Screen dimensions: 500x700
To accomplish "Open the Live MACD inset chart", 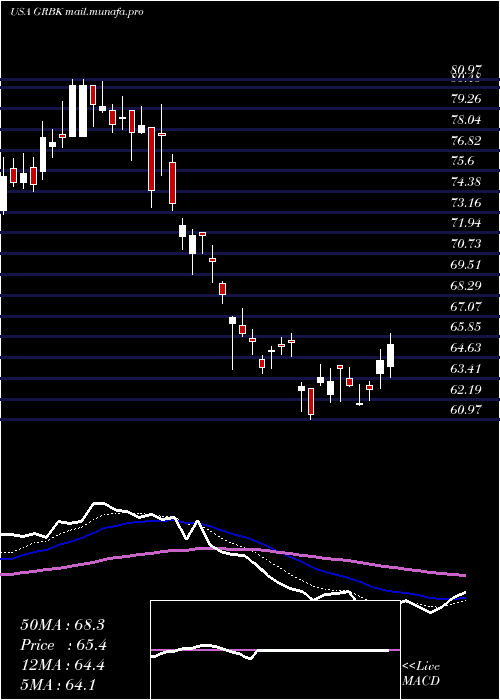I will [x=275, y=650].
